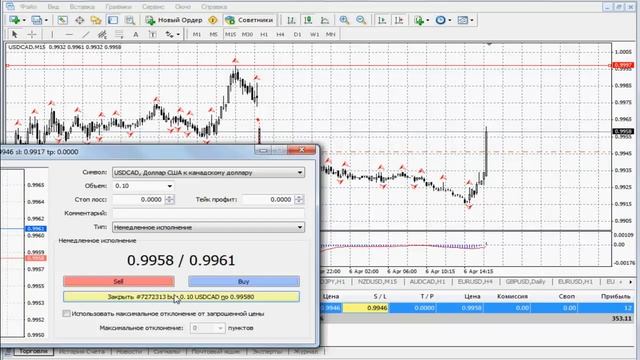Show the Market Watch window
640x360 pixels.
[x=62, y=20]
